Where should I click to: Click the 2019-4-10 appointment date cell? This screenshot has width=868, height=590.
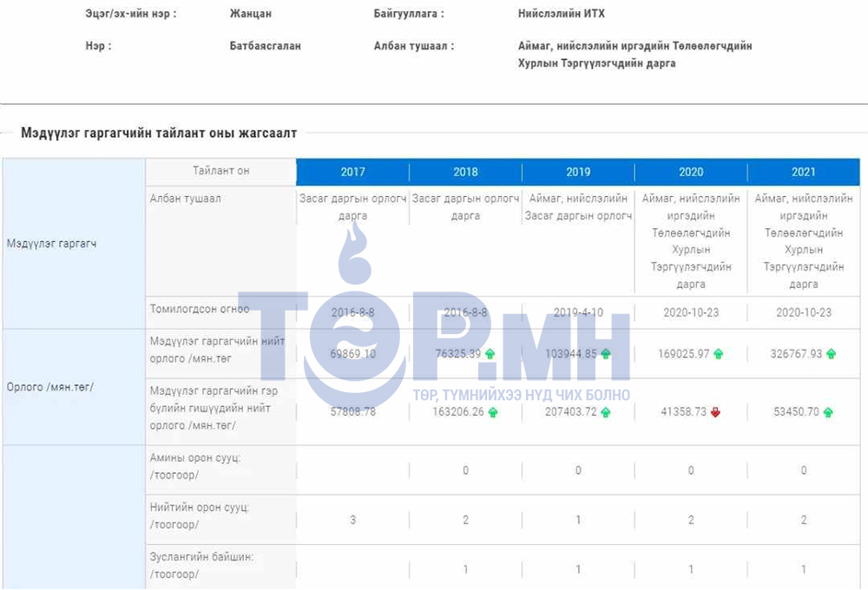[578, 312]
